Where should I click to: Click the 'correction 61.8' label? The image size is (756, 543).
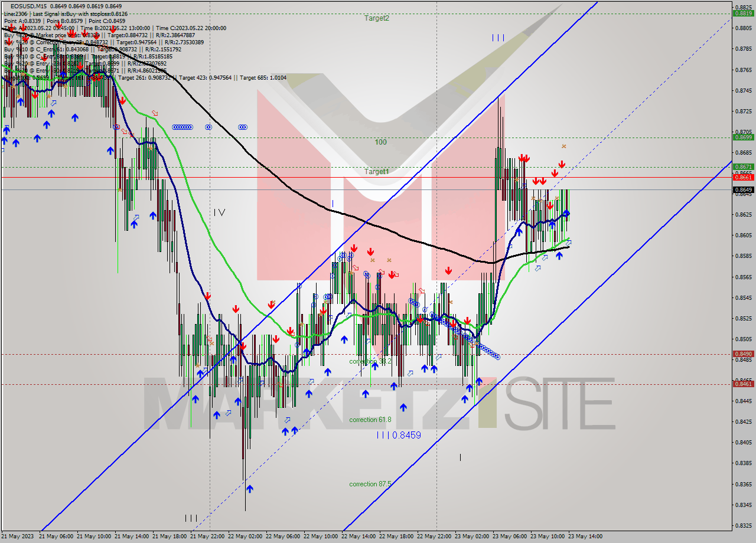pos(370,420)
